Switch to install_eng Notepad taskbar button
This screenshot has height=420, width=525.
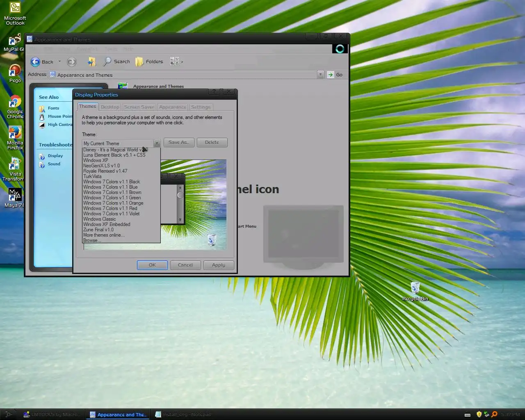(x=183, y=415)
